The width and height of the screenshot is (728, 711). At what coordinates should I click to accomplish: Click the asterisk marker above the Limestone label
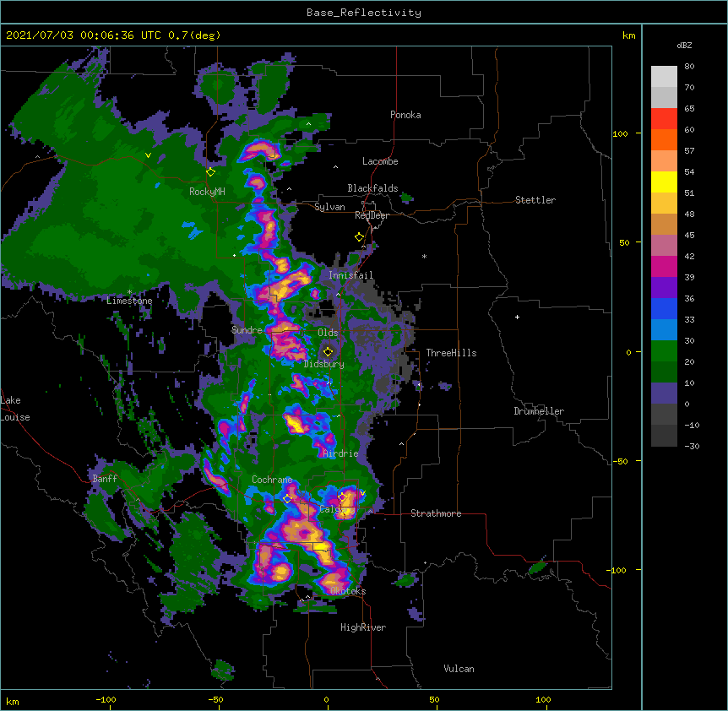129,292
